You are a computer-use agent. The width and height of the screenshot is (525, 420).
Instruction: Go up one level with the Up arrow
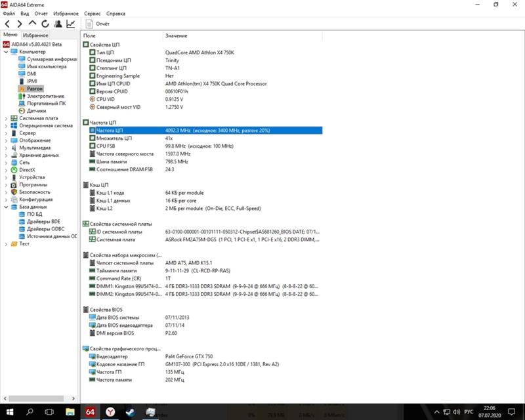pos(32,24)
